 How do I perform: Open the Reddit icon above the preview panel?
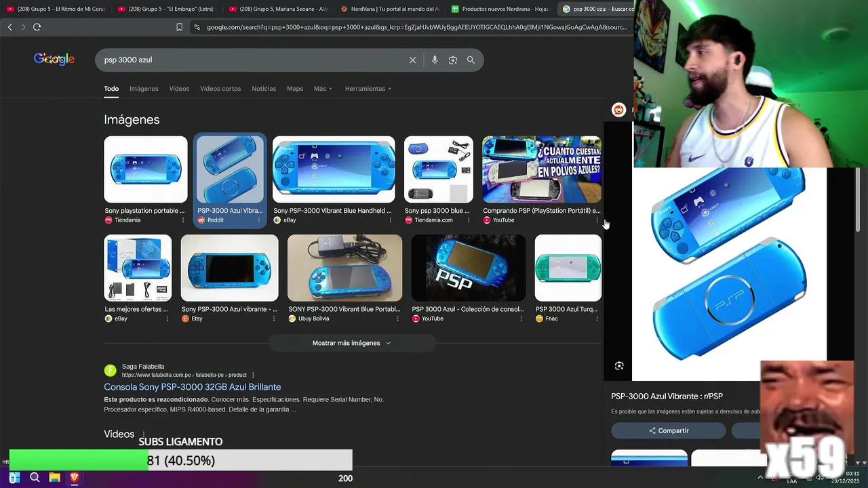click(618, 110)
